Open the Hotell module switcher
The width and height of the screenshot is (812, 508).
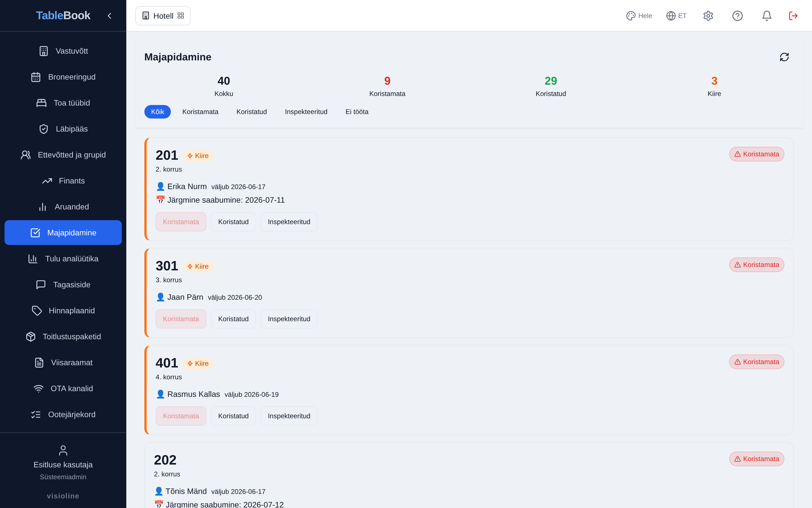(163, 16)
